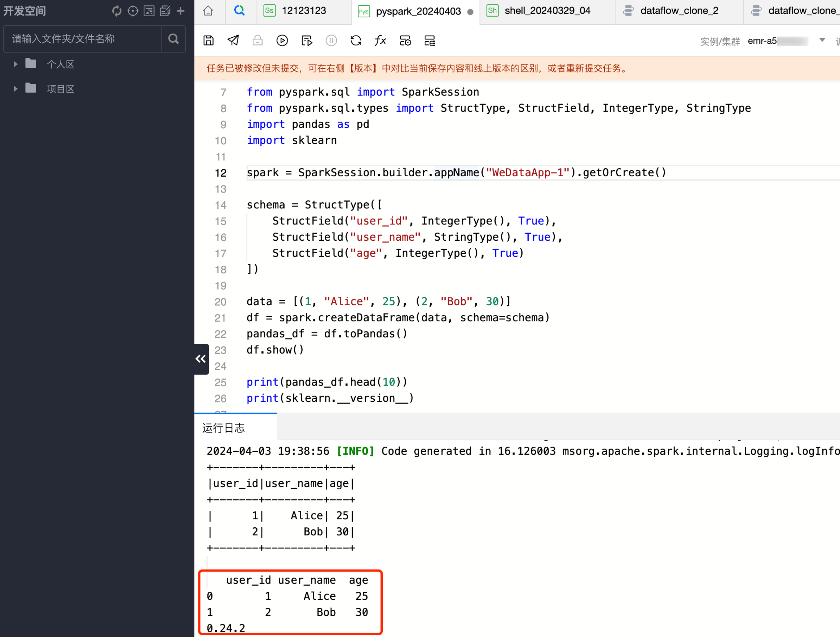Collapse the sidebar with double-chevron button

click(x=201, y=359)
